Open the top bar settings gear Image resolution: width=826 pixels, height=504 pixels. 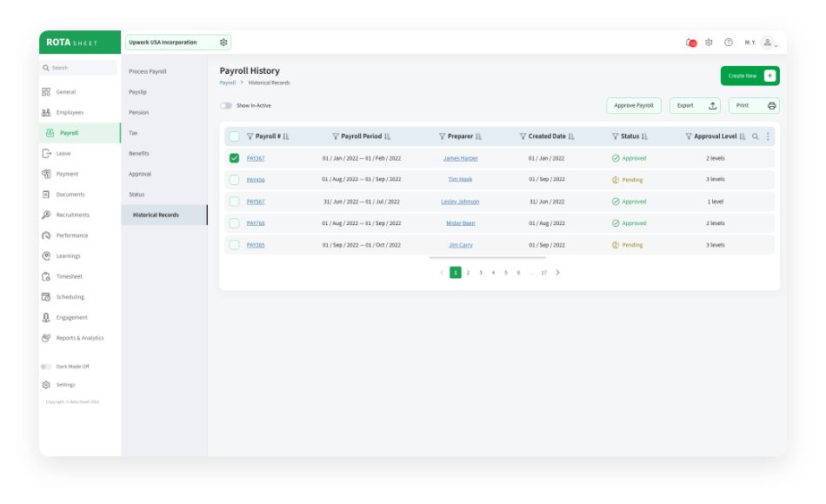(x=709, y=42)
